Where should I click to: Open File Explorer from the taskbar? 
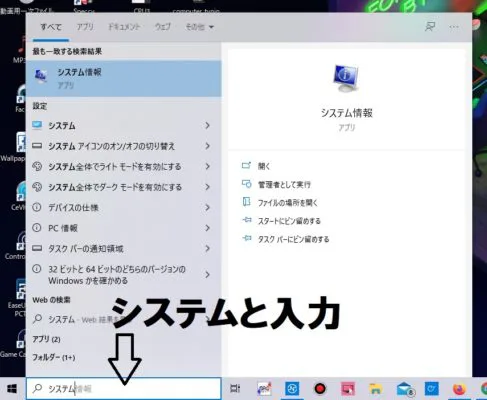coord(376,389)
